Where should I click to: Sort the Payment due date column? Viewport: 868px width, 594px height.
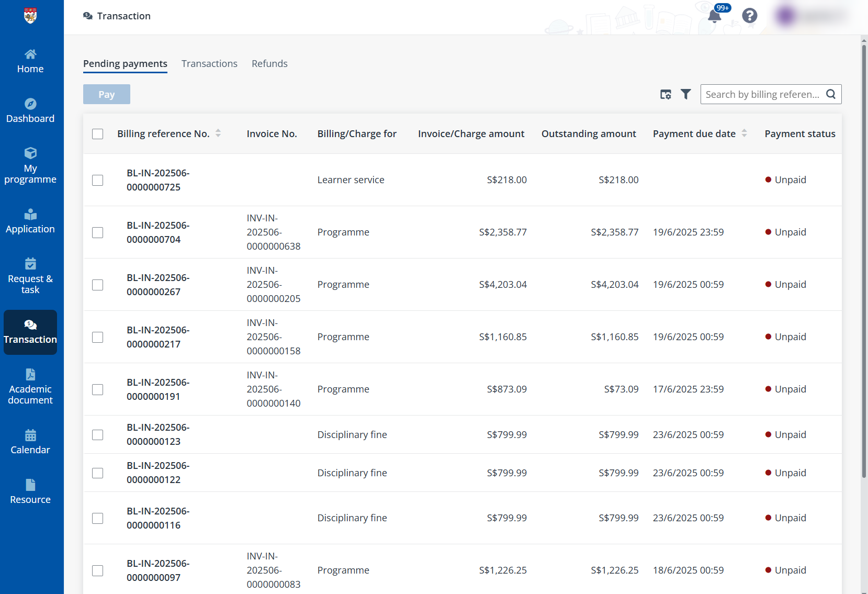(x=745, y=133)
